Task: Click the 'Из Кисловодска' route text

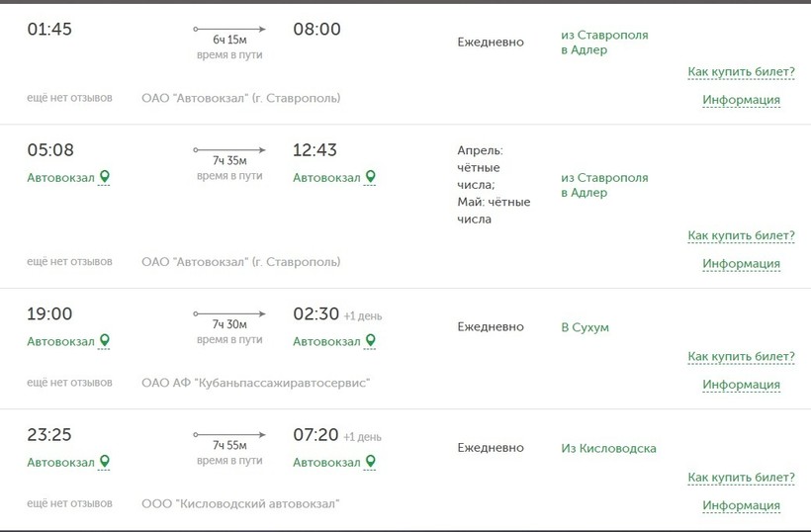Action: coord(608,448)
